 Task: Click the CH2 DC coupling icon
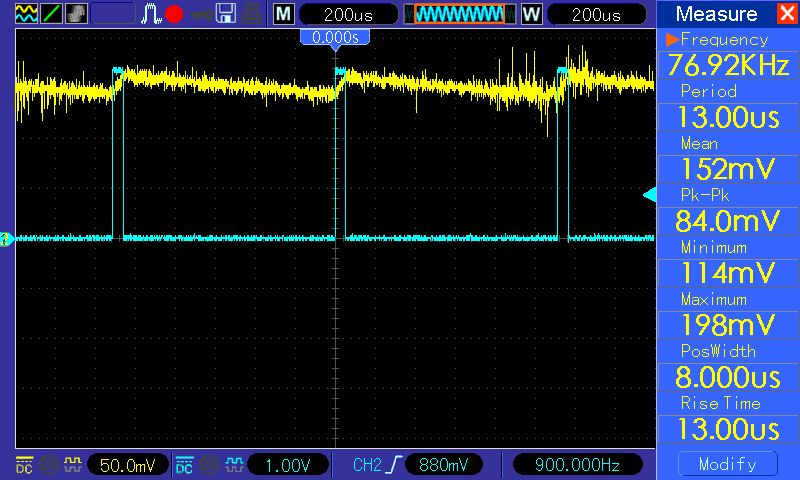click(184, 465)
